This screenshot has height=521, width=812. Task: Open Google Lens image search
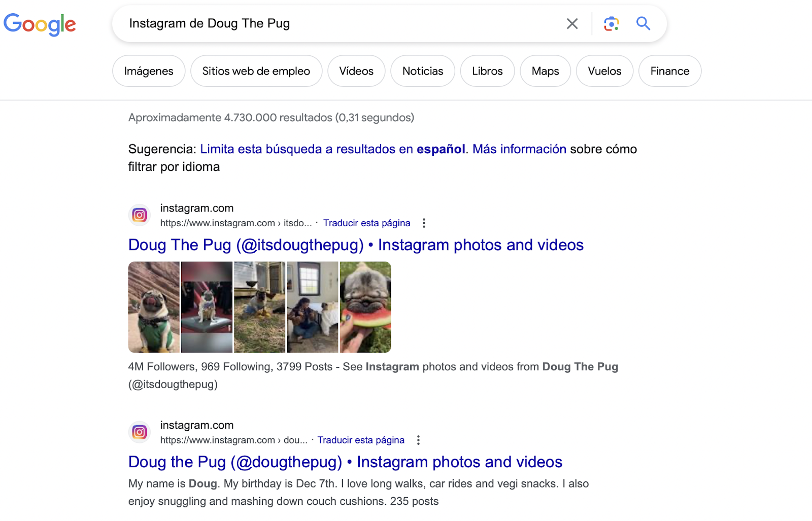tap(611, 23)
